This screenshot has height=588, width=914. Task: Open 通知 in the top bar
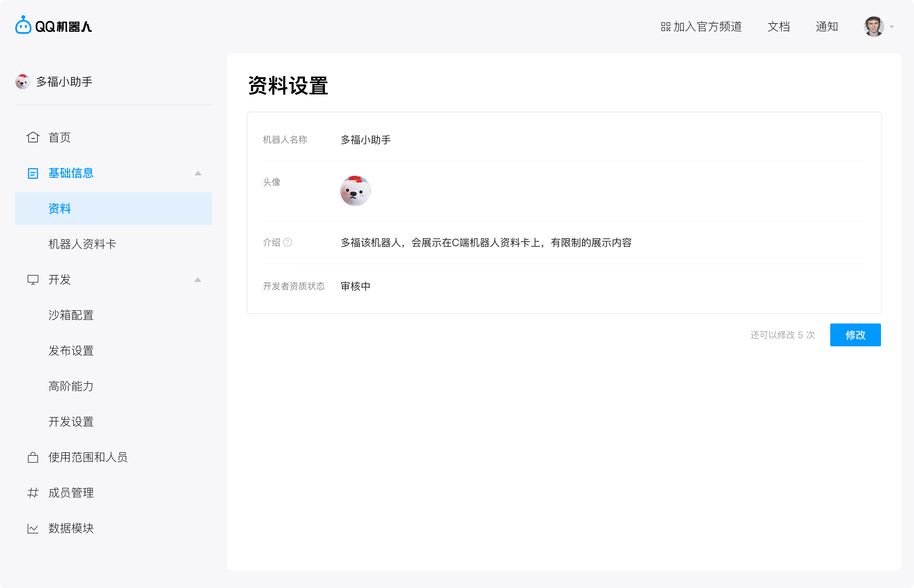pyautogui.click(x=826, y=27)
